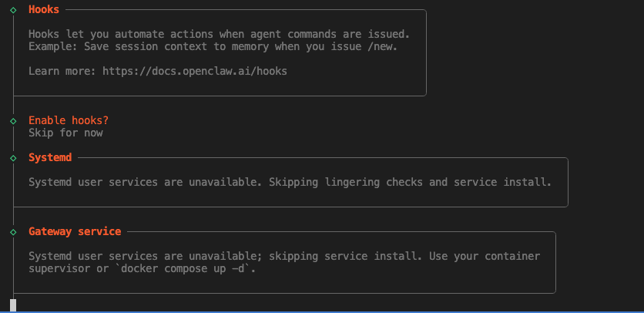Click the diamond marker beside Hooks
The width and height of the screenshot is (644, 313).
tap(13, 10)
